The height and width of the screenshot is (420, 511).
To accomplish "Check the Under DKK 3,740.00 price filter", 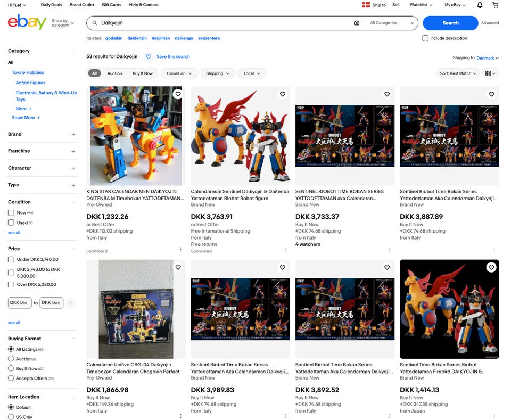I will (11, 259).
